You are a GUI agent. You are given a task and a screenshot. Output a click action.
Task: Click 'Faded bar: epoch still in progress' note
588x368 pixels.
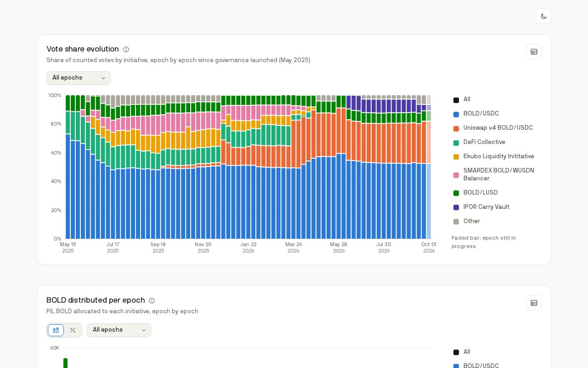pyautogui.click(x=484, y=242)
